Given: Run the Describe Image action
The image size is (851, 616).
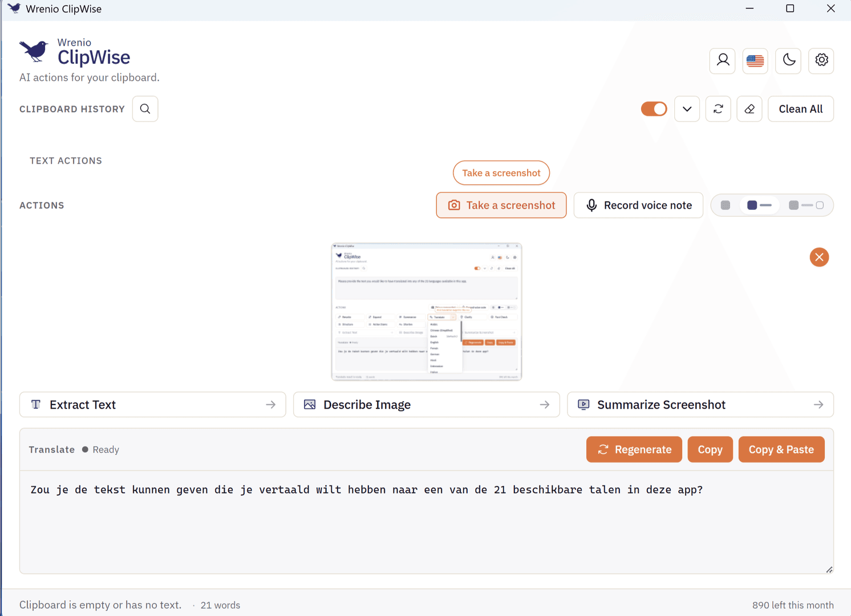Looking at the screenshot, I should click(x=427, y=405).
